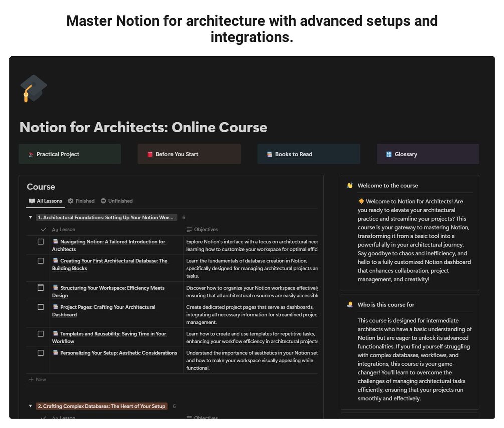Screen dimensions: 504x428
Task: Switch to the Finished view tab
Action: coord(81,201)
